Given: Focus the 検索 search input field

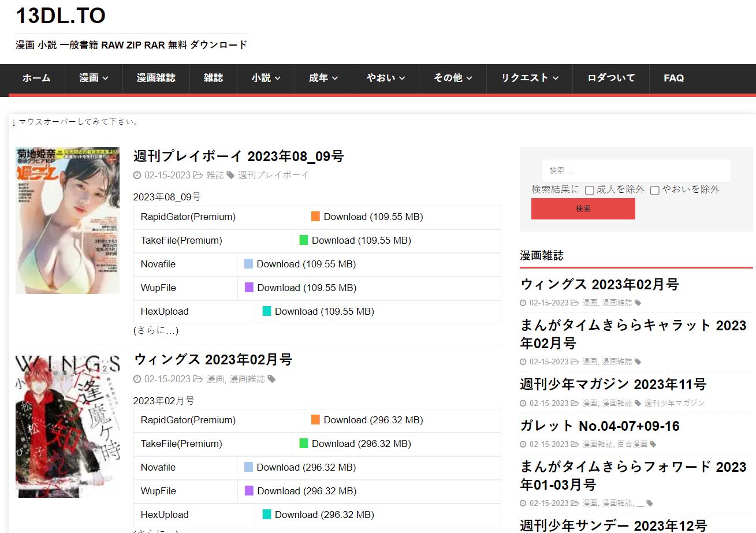Looking at the screenshot, I should [x=636, y=170].
